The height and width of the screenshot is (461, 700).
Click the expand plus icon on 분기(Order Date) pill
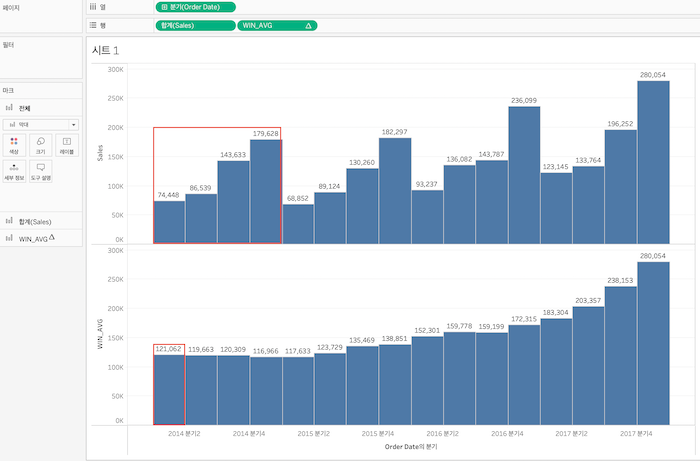[164, 7]
